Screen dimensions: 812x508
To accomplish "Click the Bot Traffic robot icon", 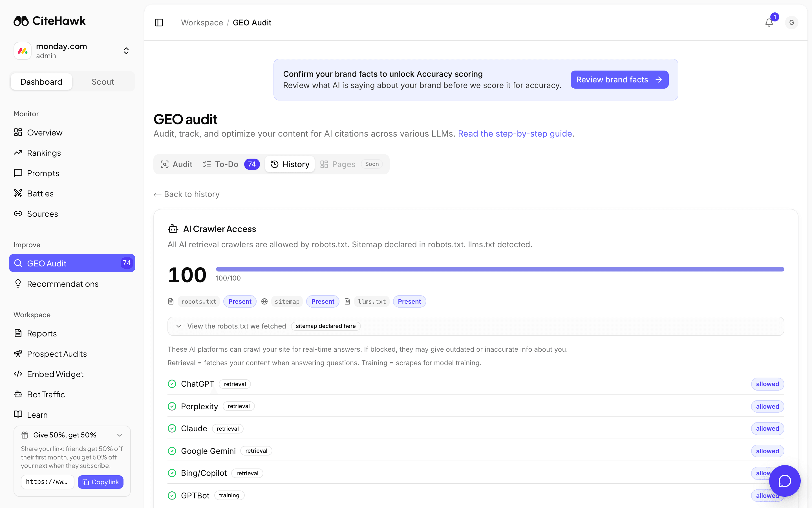I will coord(18,394).
